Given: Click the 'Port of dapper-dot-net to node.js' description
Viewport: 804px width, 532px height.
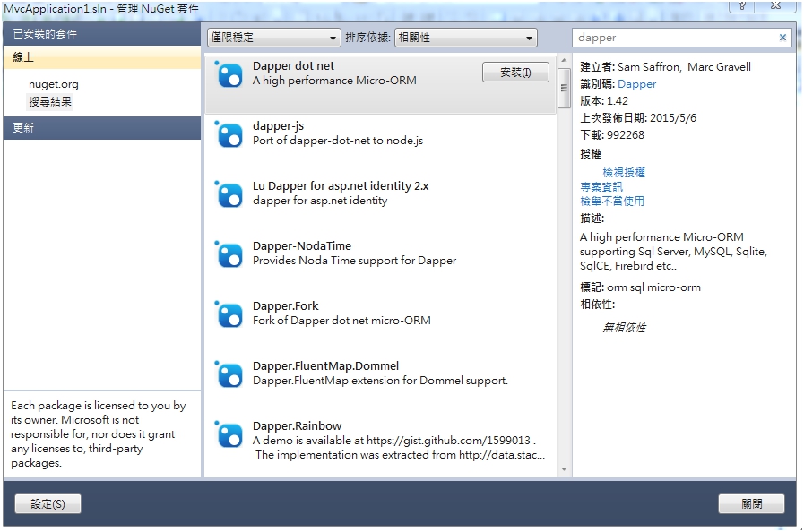Looking at the screenshot, I should coord(337,141).
